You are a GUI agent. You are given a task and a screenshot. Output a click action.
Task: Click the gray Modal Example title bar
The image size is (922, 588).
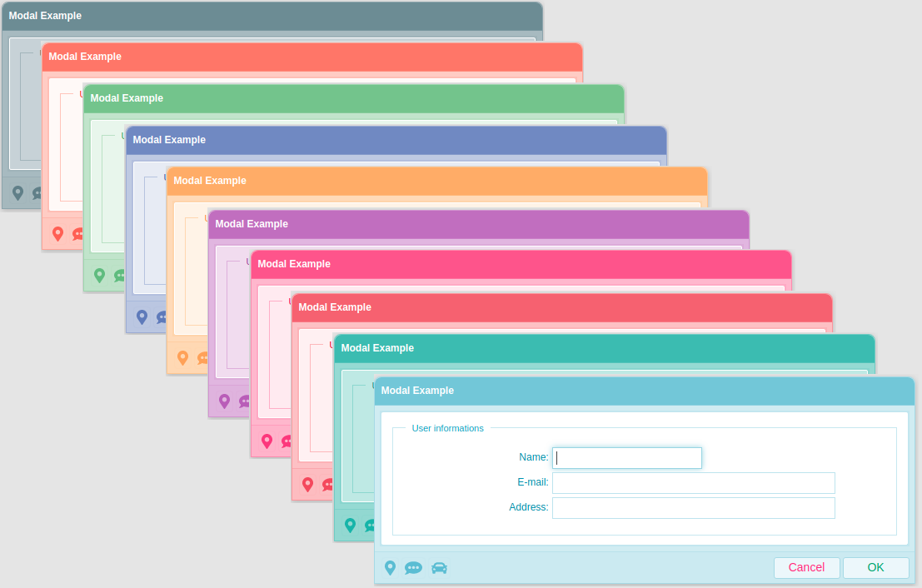[272, 16]
